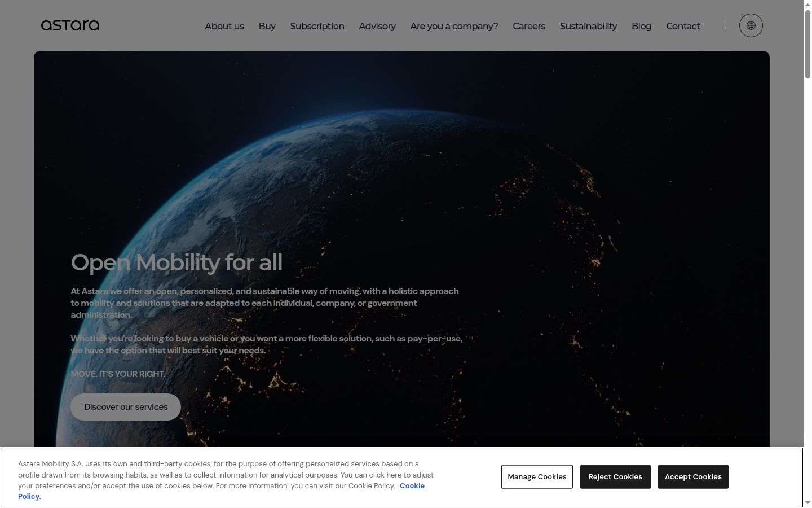The width and height of the screenshot is (812, 508).
Task: Reject Cookies in the banner
Action: [615, 477]
